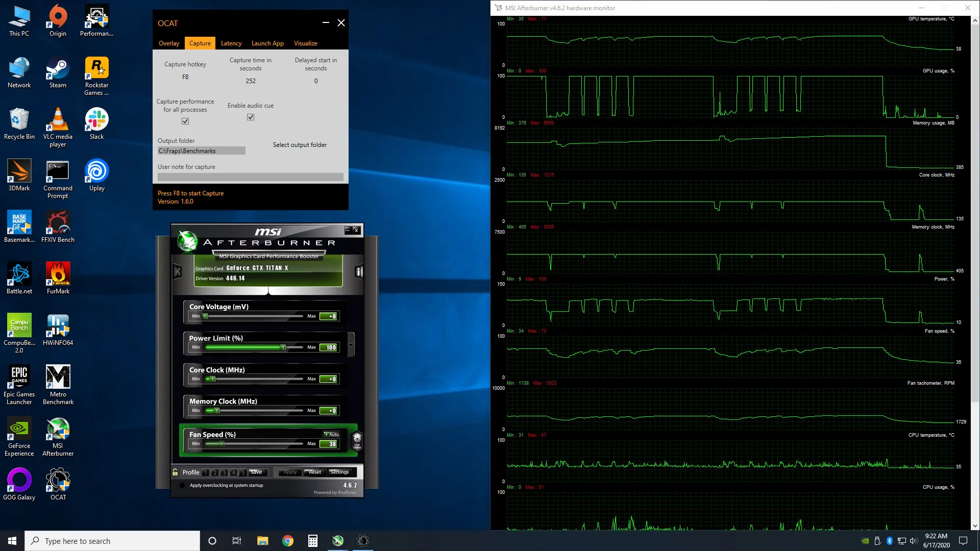
Task: Expand the Power Limit dropdown arrow
Action: tap(351, 345)
